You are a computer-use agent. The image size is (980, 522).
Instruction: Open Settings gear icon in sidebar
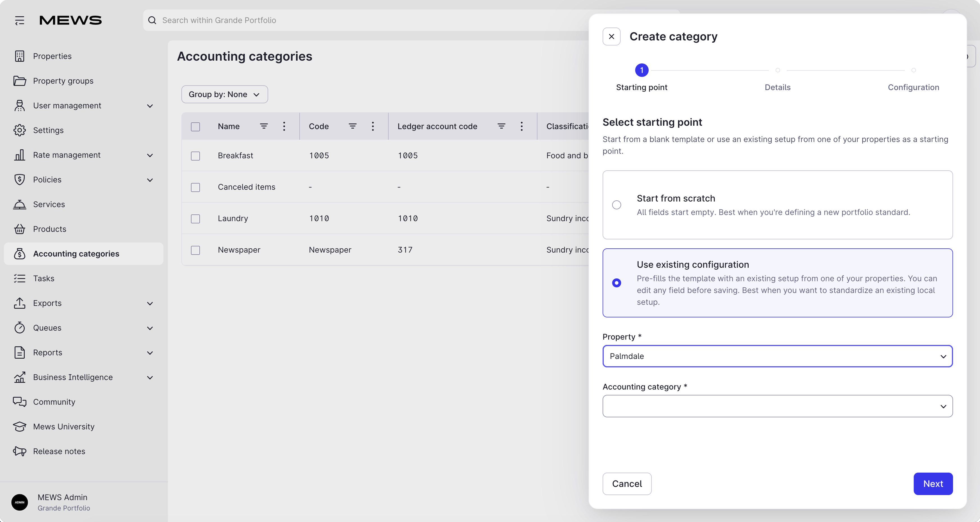click(19, 130)
